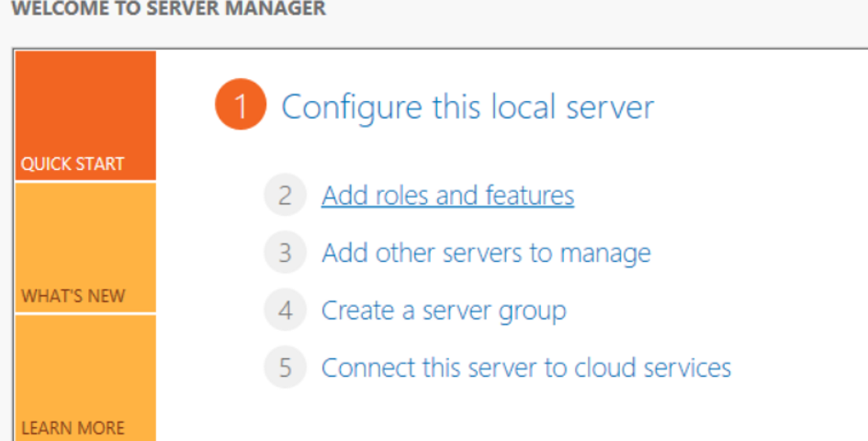Click the gray step 2 number circle
Image resolution: width=868 pixels, height=441 pixels.
285,195
